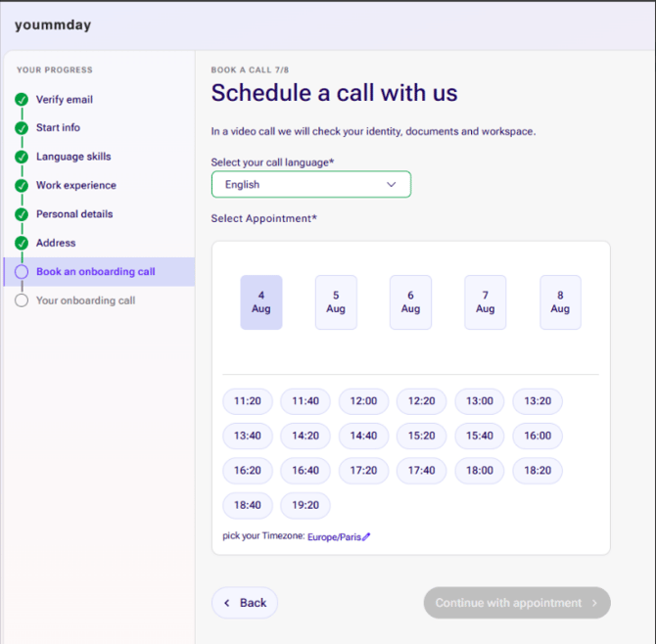Click Continue with appointment button
The height and width of the screenshot is (644, 656).
pos(517,603)
